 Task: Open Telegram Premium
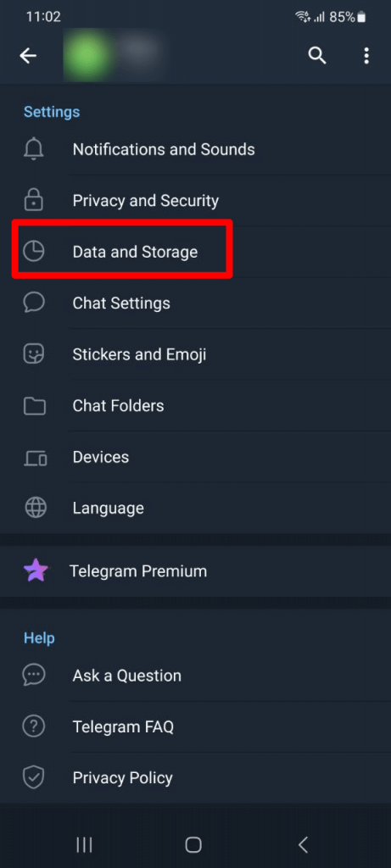(x=195, y=570)
